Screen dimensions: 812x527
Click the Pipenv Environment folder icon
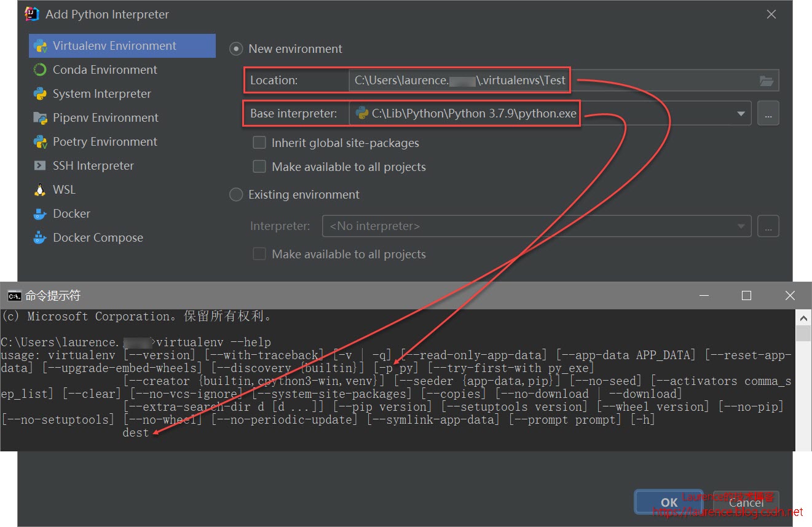pyautogui.click(x=41, y=118)
